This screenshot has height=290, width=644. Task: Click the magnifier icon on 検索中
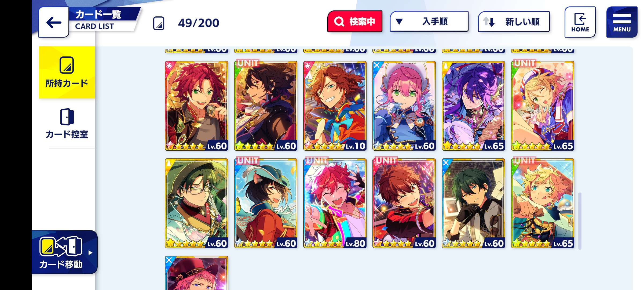(x=339, y=21)
